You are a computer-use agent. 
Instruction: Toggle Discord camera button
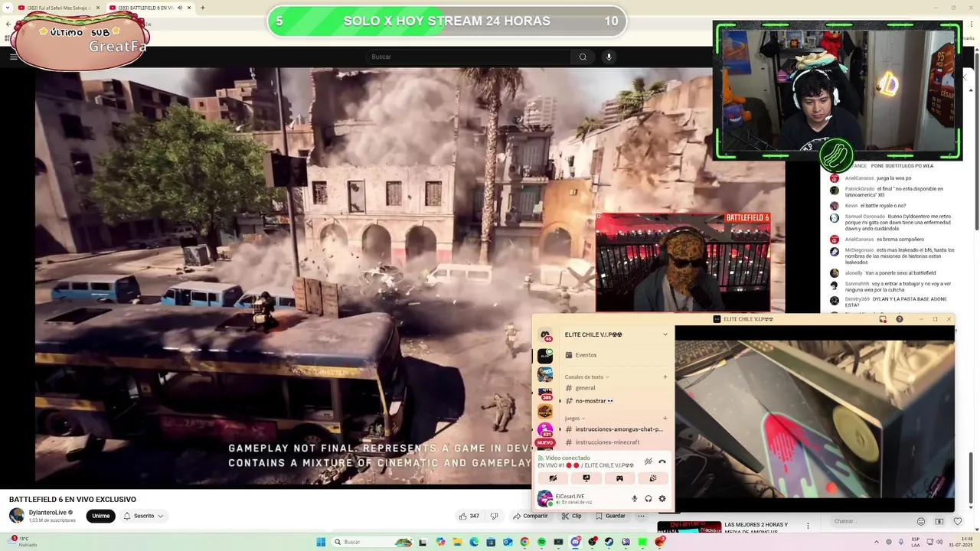553,478
